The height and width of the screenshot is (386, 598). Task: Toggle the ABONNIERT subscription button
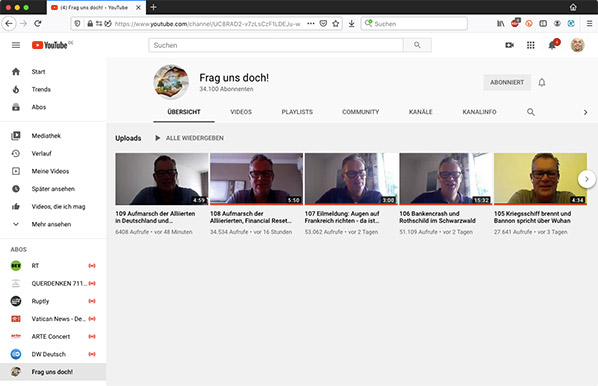507,82
